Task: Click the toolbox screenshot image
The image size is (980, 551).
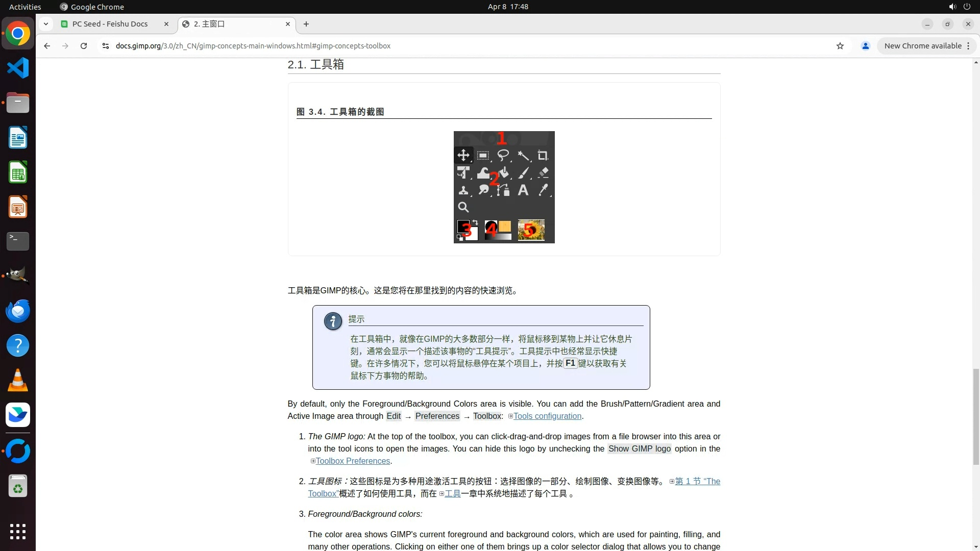Action: click(504, 187)
